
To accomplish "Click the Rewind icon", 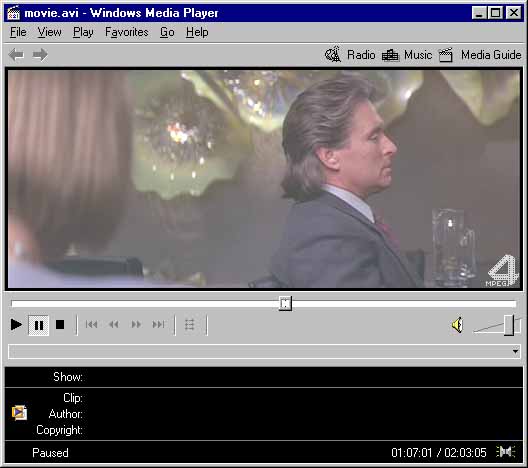I will pos(114,325).
